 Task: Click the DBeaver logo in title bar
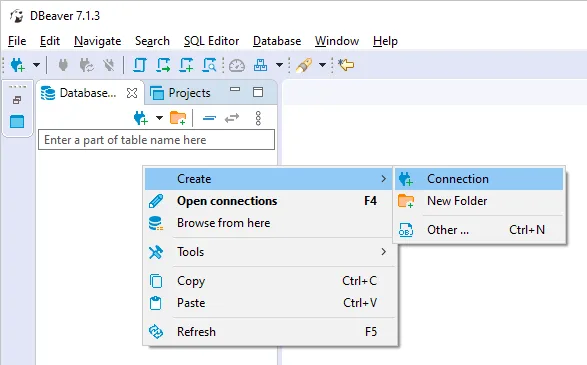click(16, 16)
